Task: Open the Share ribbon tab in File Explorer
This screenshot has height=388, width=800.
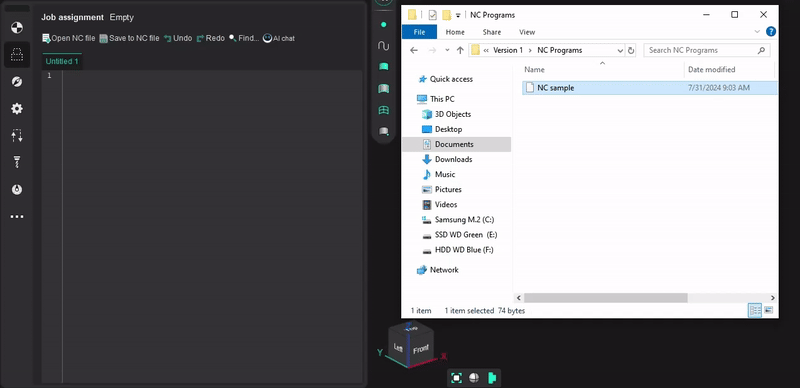Action: point(492,32)
